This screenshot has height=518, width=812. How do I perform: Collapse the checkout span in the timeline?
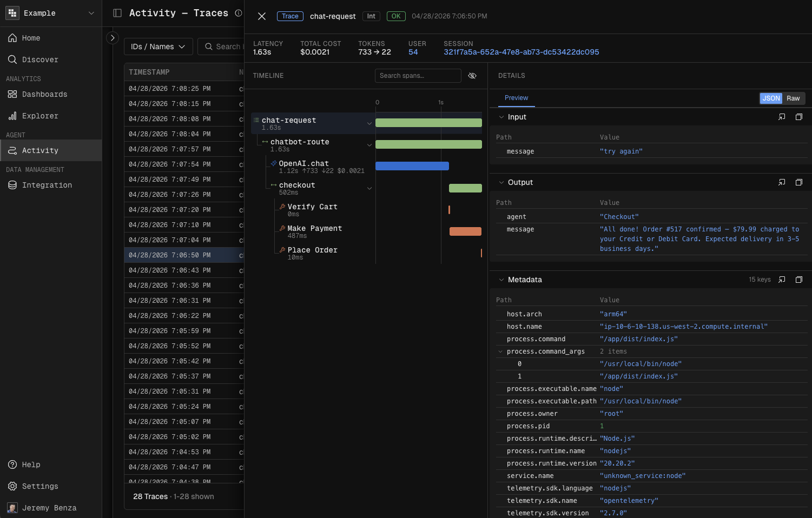point(369,188)
